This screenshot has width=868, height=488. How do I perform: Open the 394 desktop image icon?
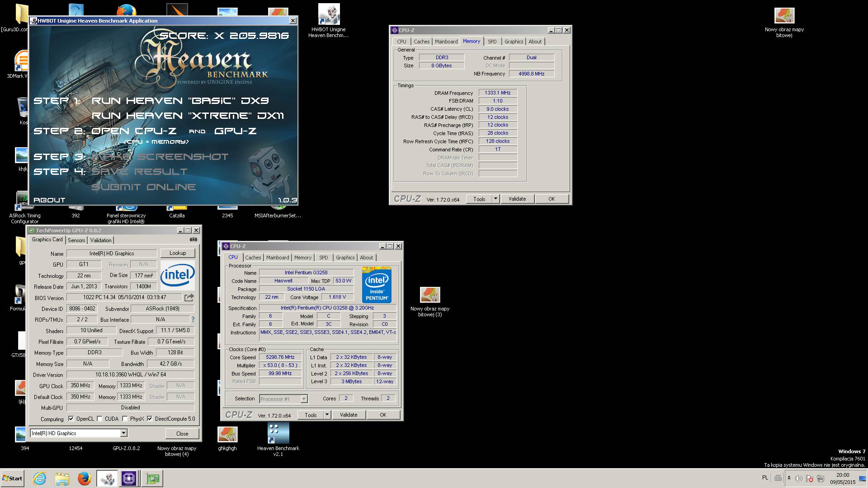coord(21,439)
